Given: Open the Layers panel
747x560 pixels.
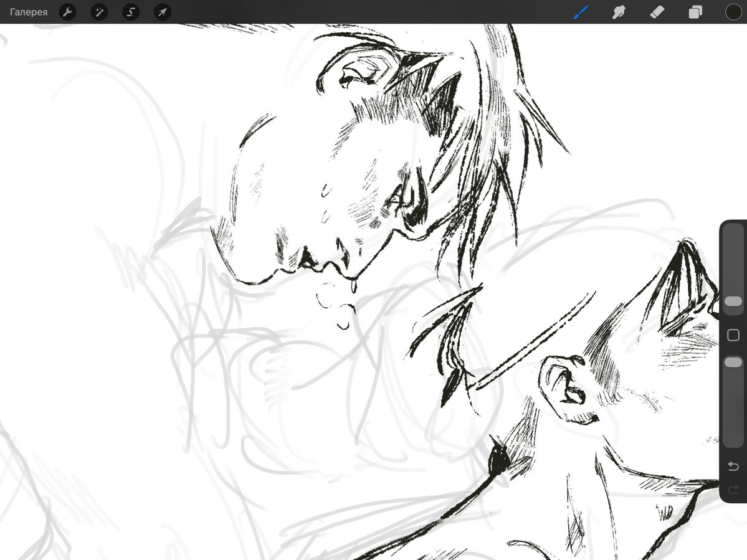Looking at the screenshot, I should pyautogui.click(x=695, y=12).
